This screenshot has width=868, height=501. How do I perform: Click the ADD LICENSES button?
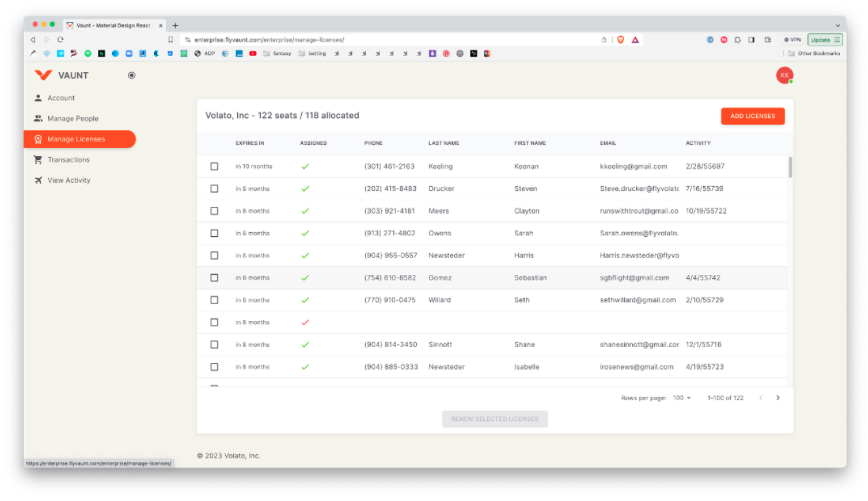(x=753, y=116)
